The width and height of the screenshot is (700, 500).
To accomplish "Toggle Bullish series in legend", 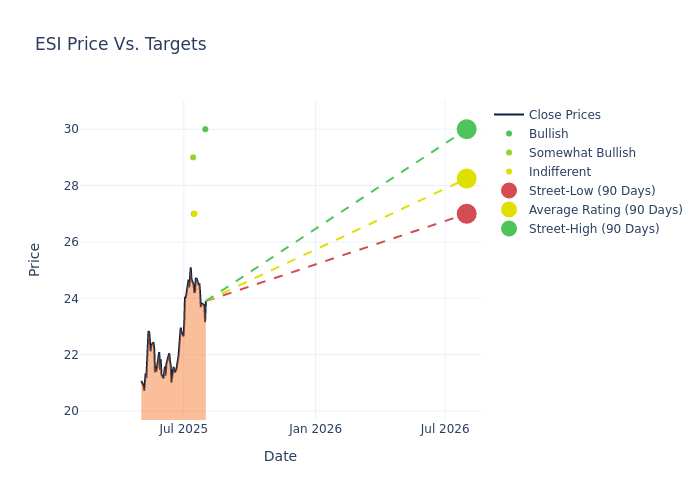I will (532, 134).
